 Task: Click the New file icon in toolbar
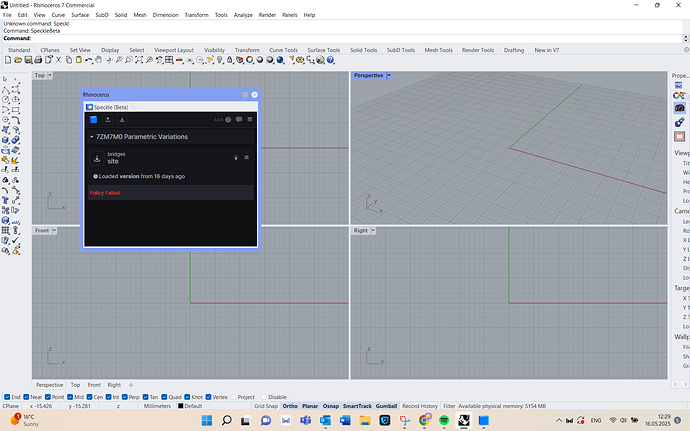tap(8, 60)
